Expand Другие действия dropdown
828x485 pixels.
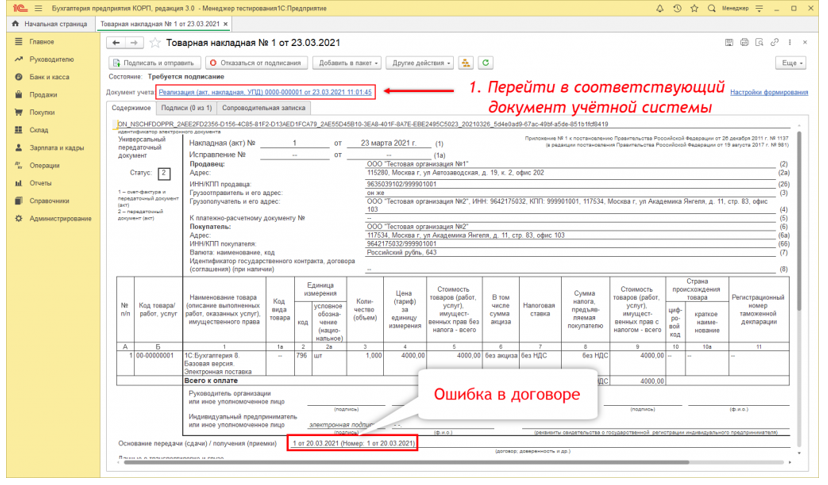[x=420, y=63]
